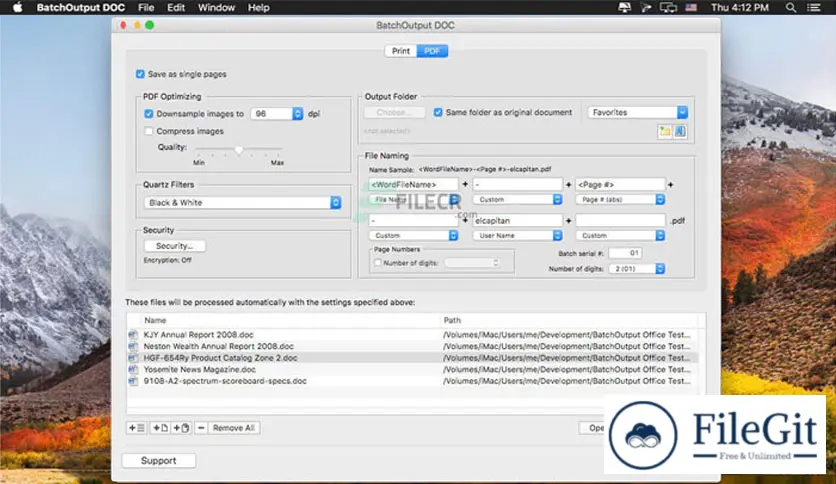Screen dimensions: 836x484
Task: Select HGF-654Ry Product Catalog Zone 2.doc
Action: point(413,358)
